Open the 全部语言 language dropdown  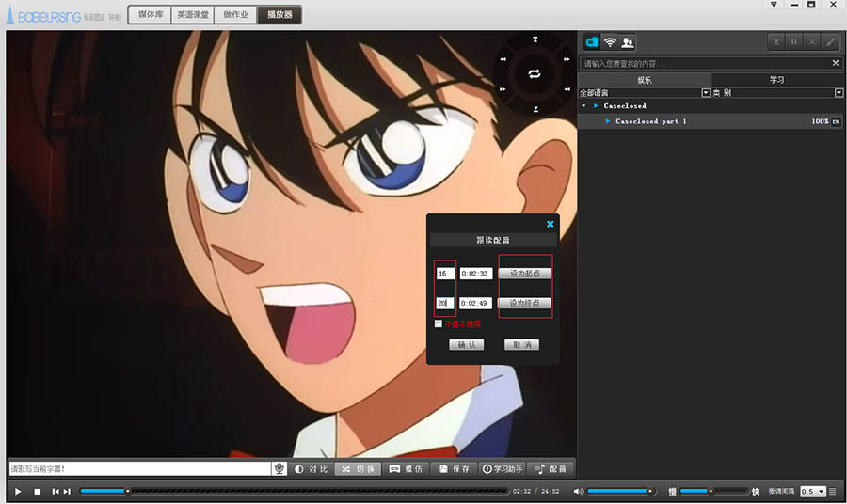pyautogui.click(x=705, y=93)
